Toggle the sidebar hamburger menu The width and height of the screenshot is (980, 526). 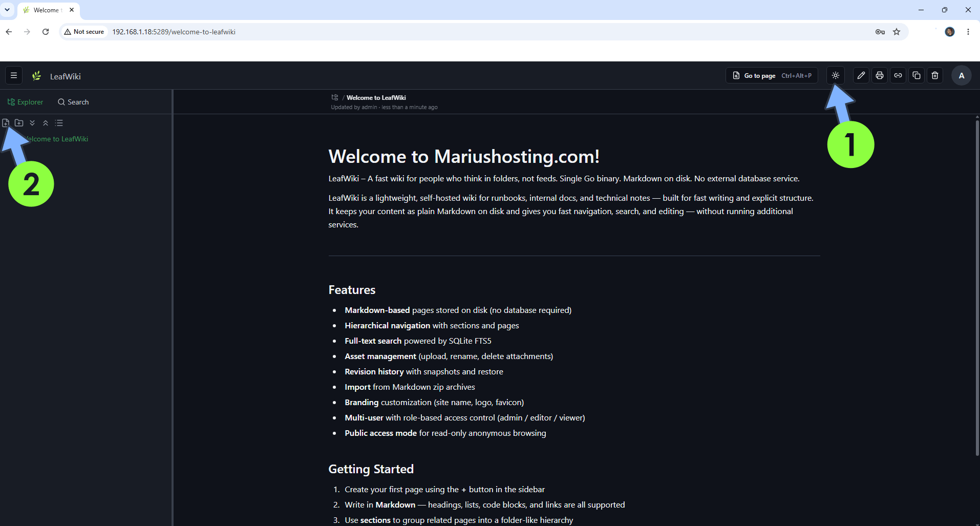[14, 76]
